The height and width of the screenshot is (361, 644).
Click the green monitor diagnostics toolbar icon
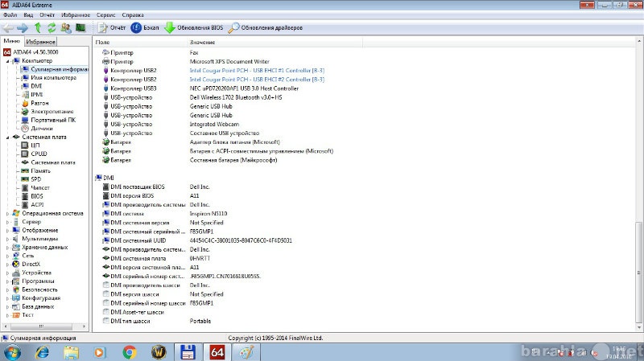(80, 28)
